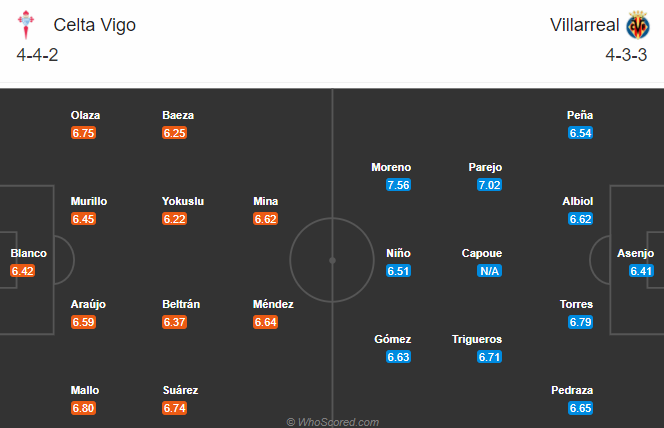Click the Celta Vigo club crest
Image resolution: width=664 pixels, height=428 pixels.
coord(31,25)
